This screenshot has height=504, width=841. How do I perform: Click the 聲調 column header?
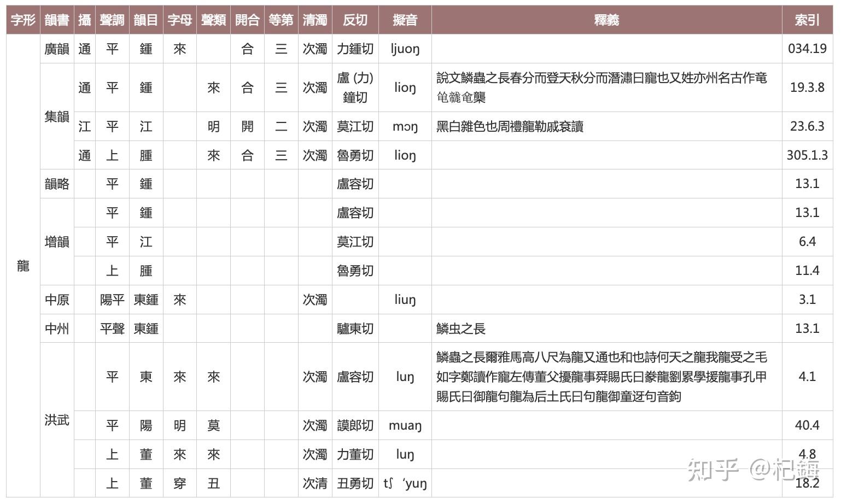coord(112,20)
